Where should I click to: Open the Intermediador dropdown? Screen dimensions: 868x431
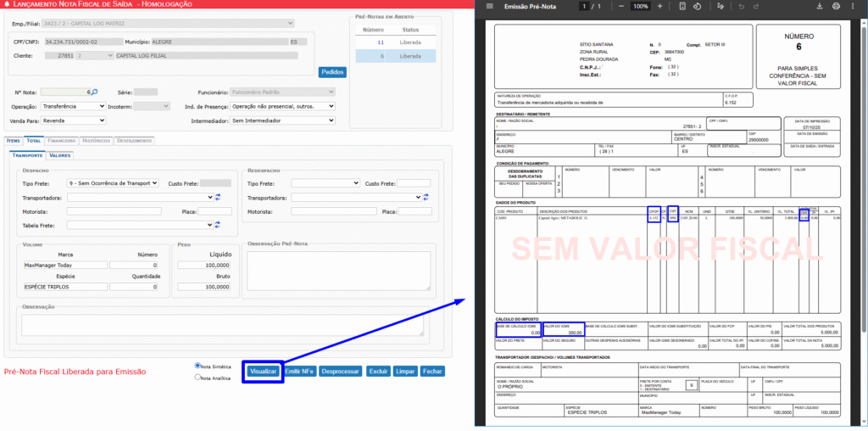click(x=283, y=121)
